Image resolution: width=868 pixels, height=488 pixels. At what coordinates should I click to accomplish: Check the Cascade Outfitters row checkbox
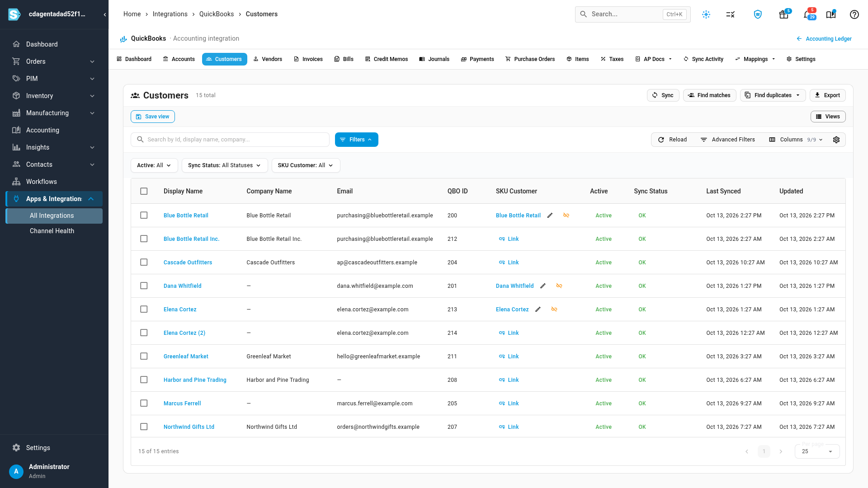coord(144,263)
